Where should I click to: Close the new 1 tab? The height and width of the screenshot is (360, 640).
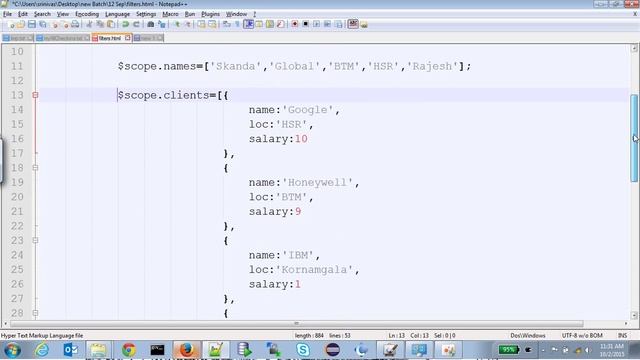coord(160,38)
